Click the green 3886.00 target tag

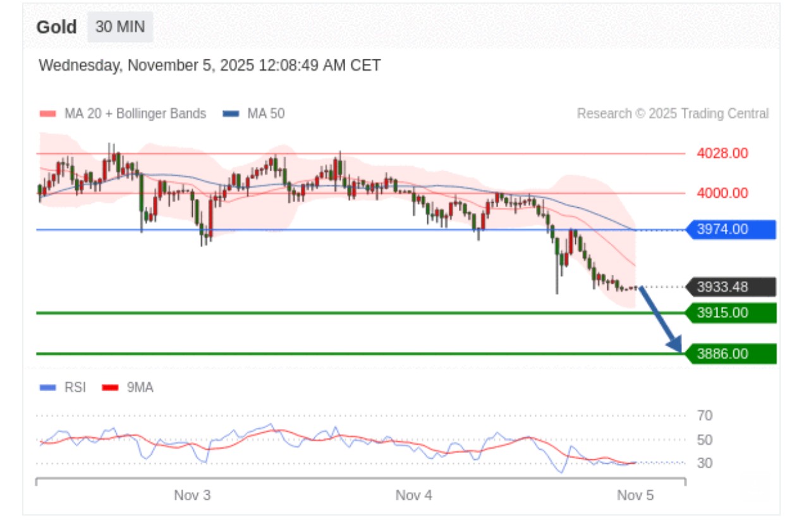coord(730,354)
